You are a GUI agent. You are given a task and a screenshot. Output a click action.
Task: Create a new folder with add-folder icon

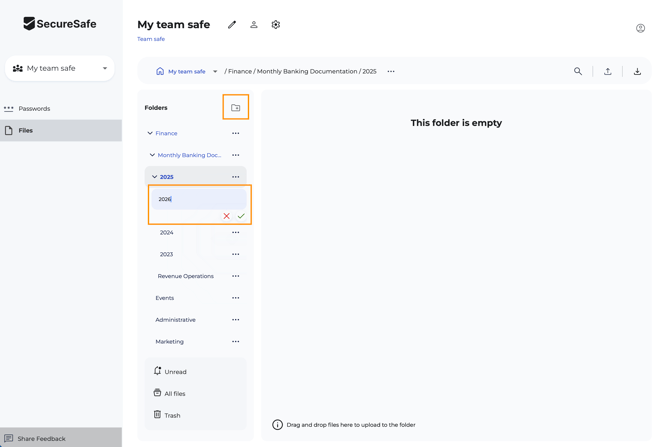point(236,108)
